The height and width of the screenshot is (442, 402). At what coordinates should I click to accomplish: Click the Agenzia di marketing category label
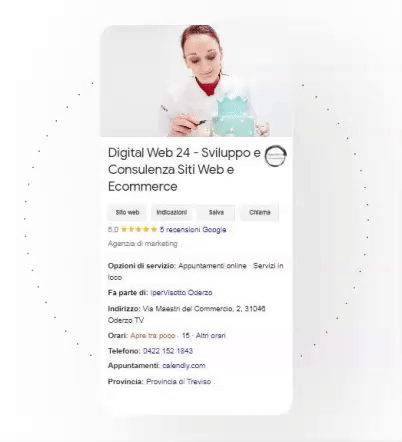point(143,244)
